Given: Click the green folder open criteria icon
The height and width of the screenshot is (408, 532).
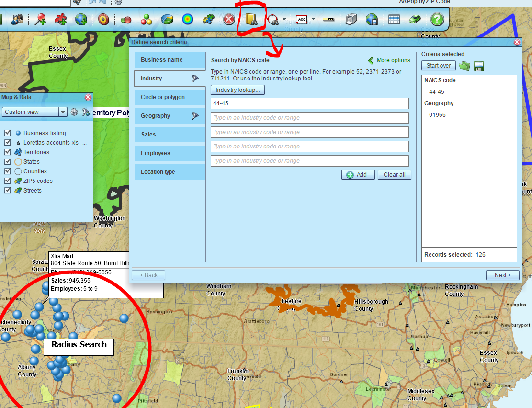Looking at the screenshot, I should point(464,66).
